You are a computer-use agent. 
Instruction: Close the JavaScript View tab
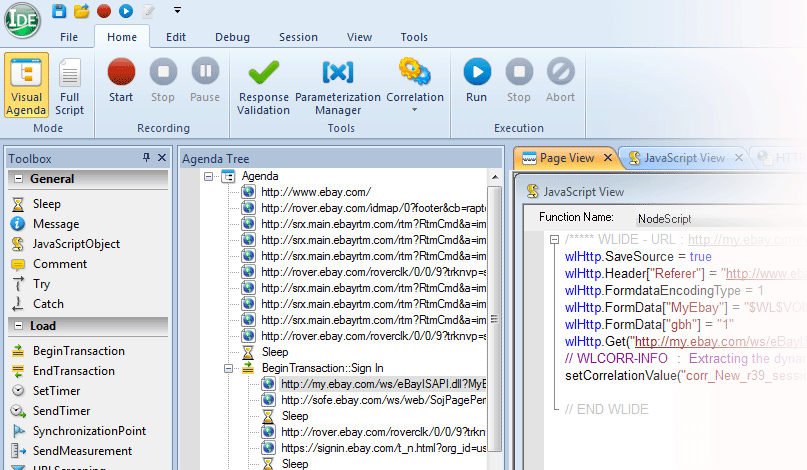point(738,158)
